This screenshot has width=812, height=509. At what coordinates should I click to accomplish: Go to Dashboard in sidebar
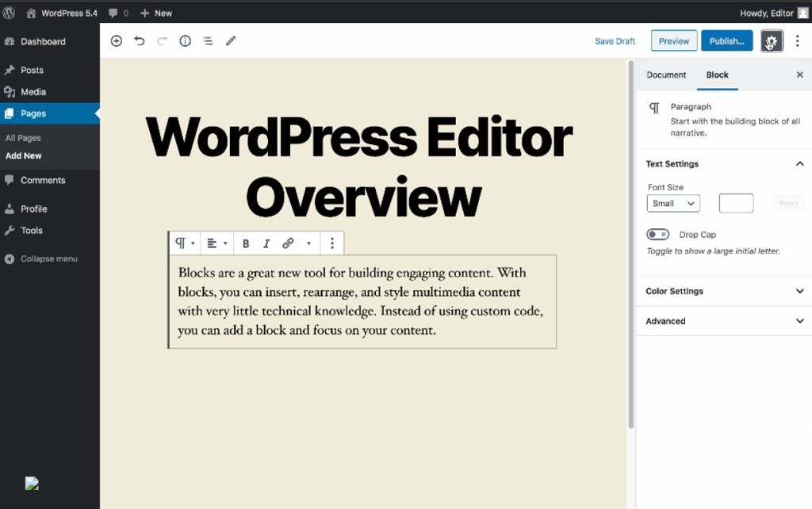[50, 41]
